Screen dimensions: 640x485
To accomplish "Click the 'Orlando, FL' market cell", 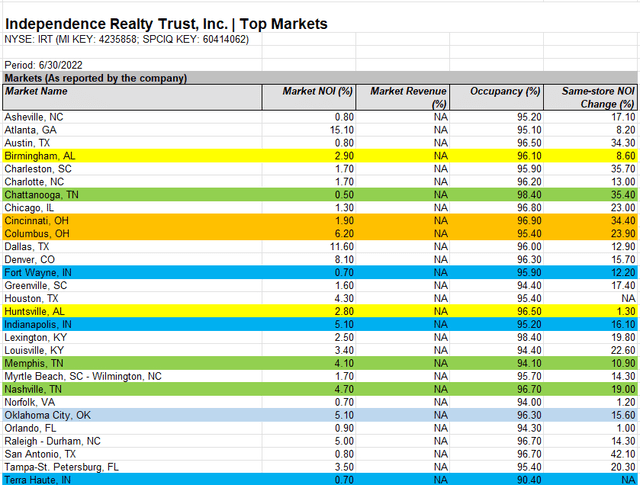I will [x=132, y=428].
